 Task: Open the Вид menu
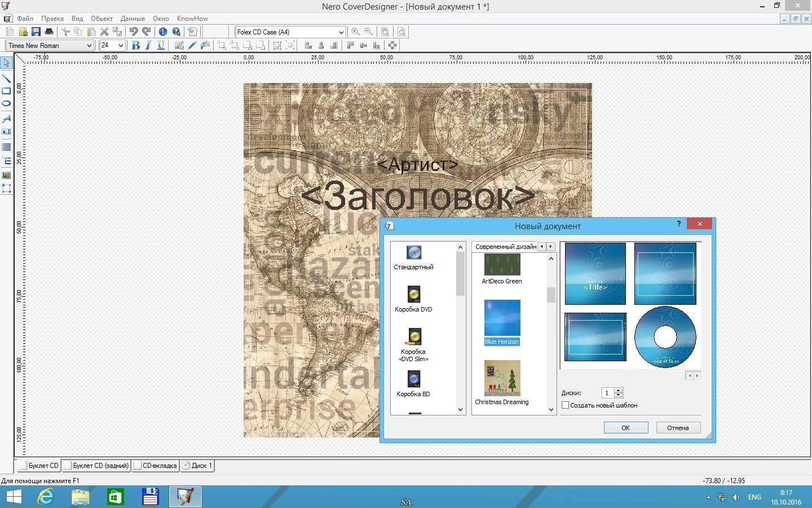point(77,19)
